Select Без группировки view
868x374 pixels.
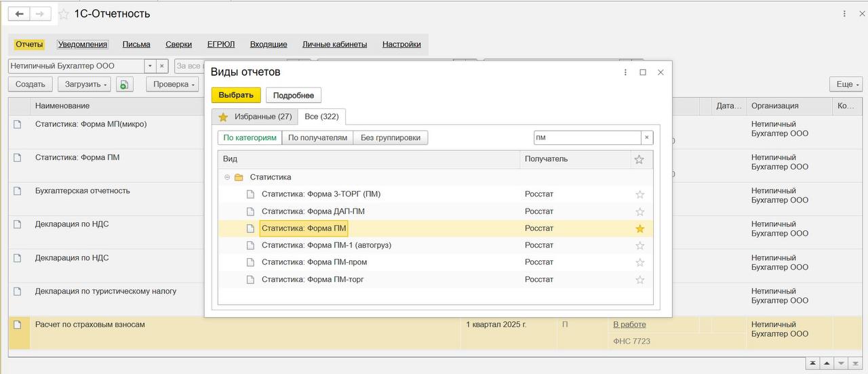pyautogui.click(x=391, y=138)
